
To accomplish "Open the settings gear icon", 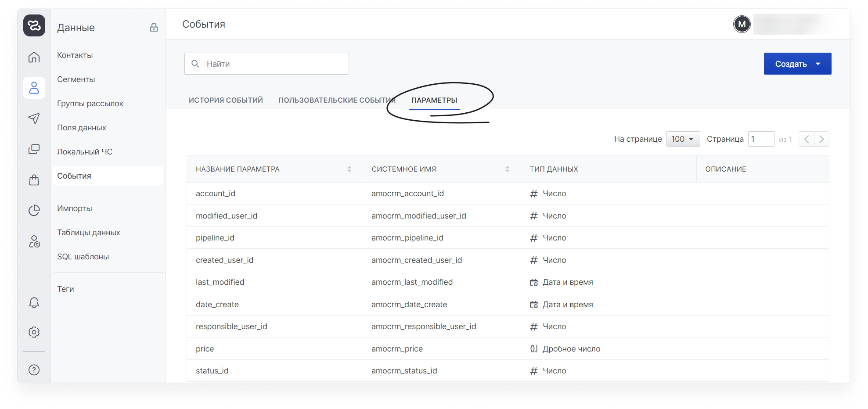I will click(34, 332).
